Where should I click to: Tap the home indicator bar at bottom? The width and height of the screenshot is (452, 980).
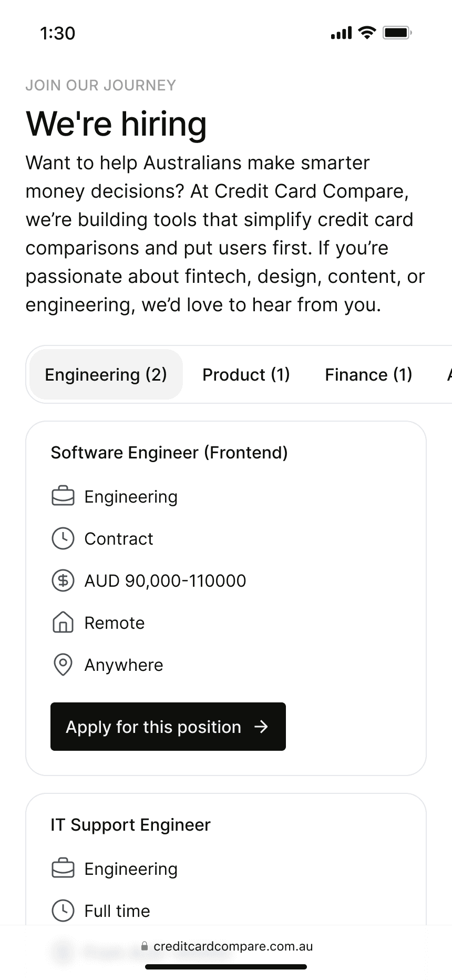tap(226, 967)
